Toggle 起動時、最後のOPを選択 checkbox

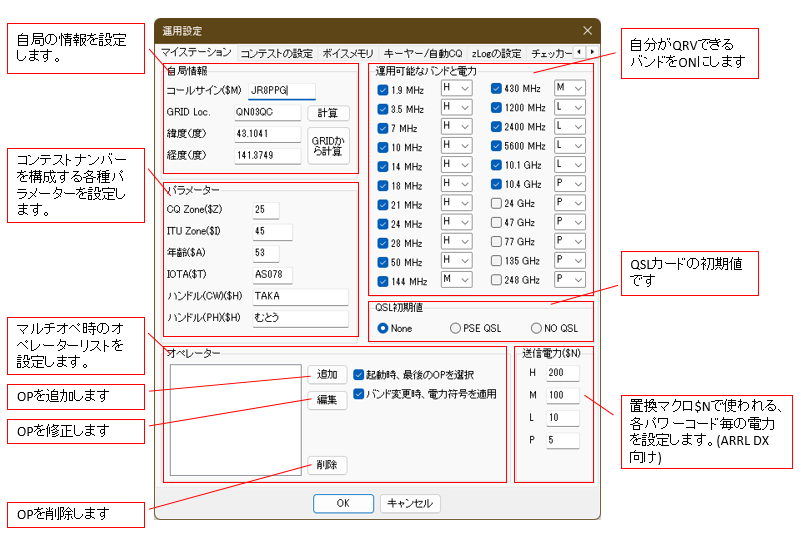[358, 375]
